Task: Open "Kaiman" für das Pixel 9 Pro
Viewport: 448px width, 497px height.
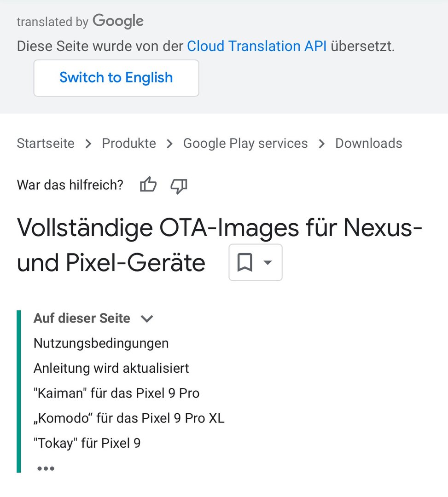Action: (x=116, y=393)
